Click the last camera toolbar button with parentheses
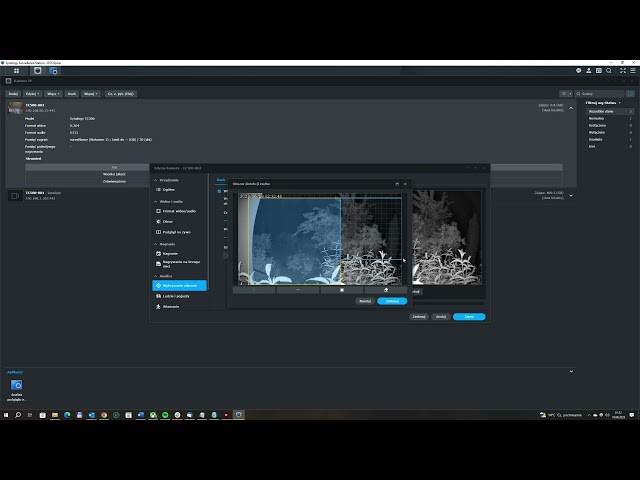Image resolution: width=640 pixels, height=480 pixels. point(120,94)
